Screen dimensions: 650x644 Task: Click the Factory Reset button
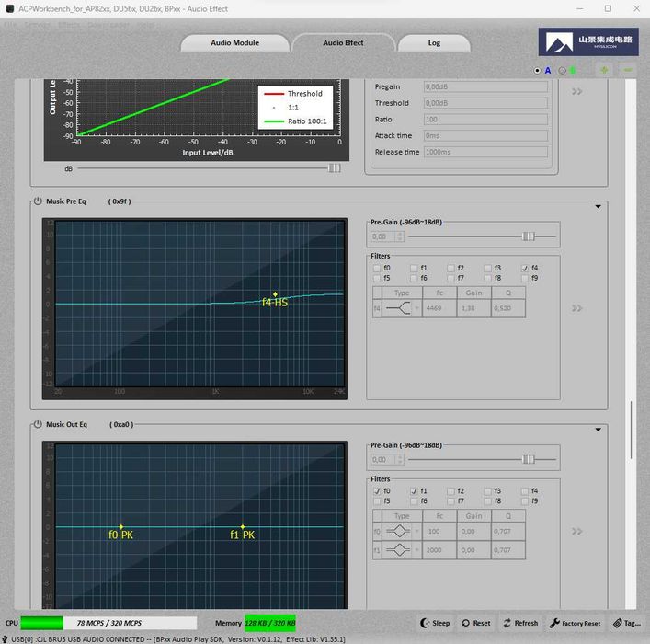[x=575, y=623]
